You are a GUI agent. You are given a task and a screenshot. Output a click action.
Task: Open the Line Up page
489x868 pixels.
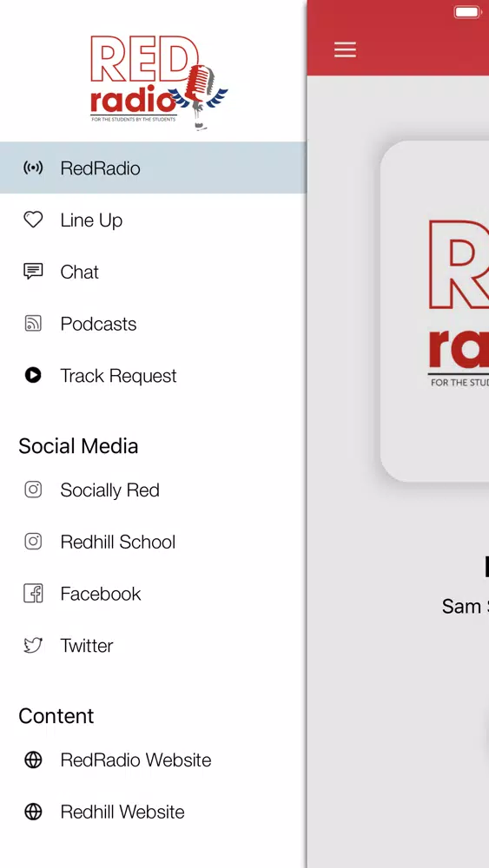[x=153, y=220]
